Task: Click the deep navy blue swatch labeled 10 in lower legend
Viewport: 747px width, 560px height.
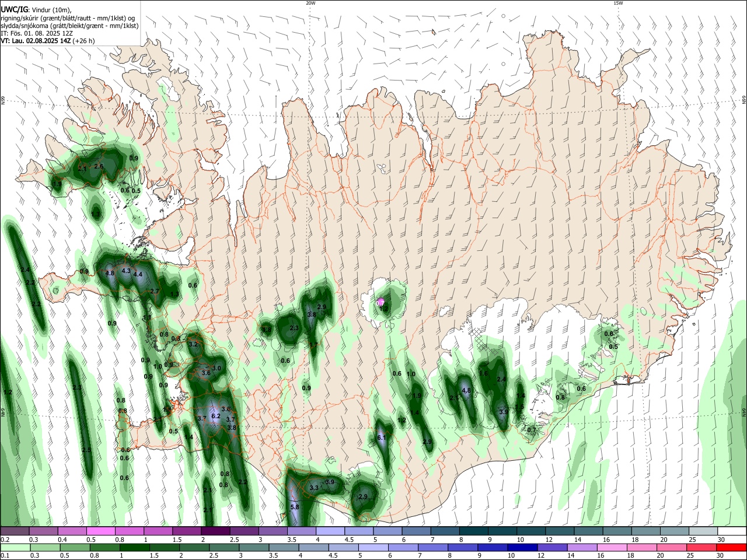Action: pos(522,547)
